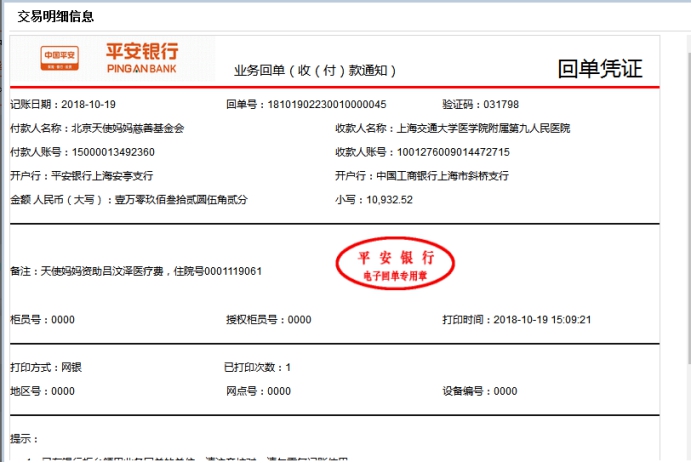Click 网点号：0000
This screenshot has width=692, height=463.
coord(259,391)
